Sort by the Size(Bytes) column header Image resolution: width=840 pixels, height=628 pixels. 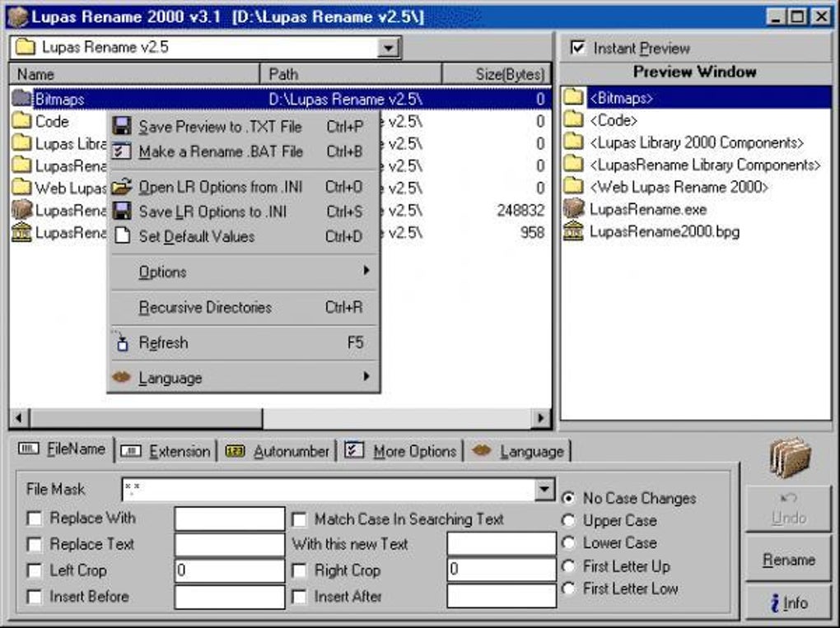coord(497,74)
